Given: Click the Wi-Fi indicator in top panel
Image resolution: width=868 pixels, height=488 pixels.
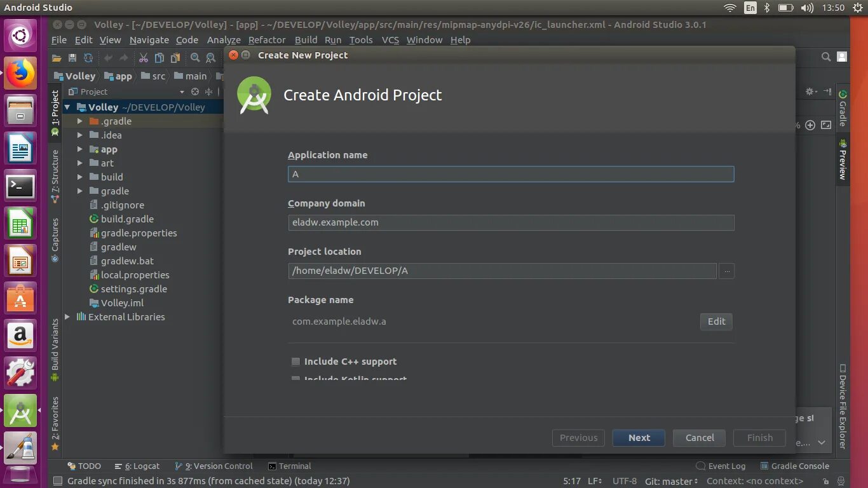Looking at the screenshot, I should (x=730, y=8).
